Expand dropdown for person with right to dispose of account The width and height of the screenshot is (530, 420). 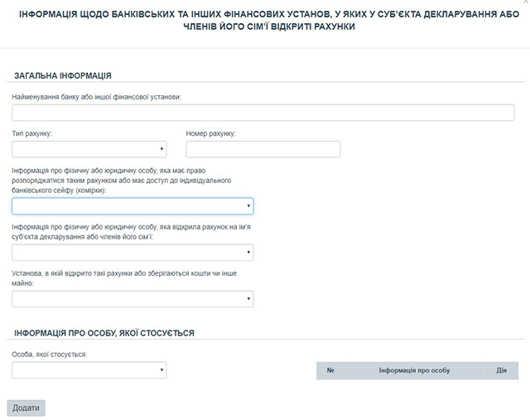point(132,206)
